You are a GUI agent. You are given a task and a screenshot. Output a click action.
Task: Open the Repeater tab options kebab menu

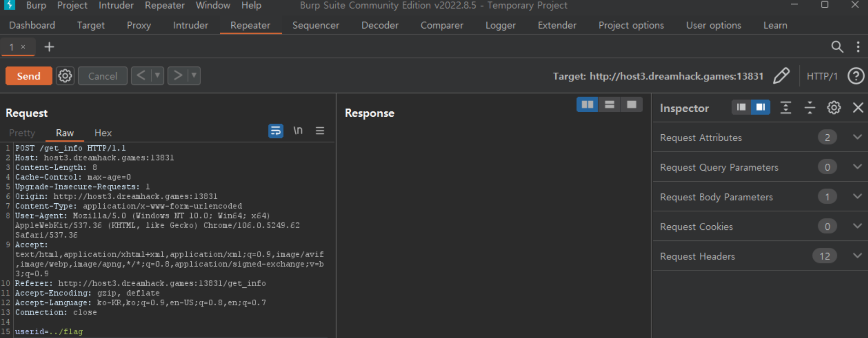(858, 47)
